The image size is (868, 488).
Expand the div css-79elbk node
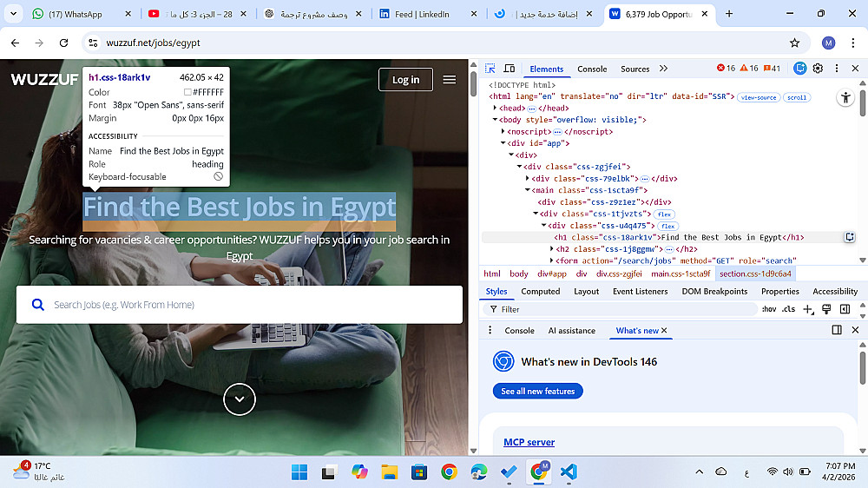(x=527, y=178)
